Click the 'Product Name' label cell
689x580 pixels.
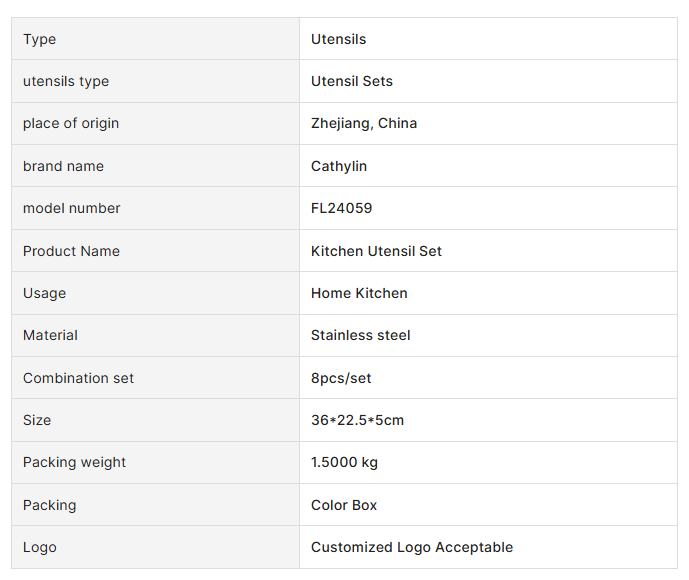[x=71, y=251]
